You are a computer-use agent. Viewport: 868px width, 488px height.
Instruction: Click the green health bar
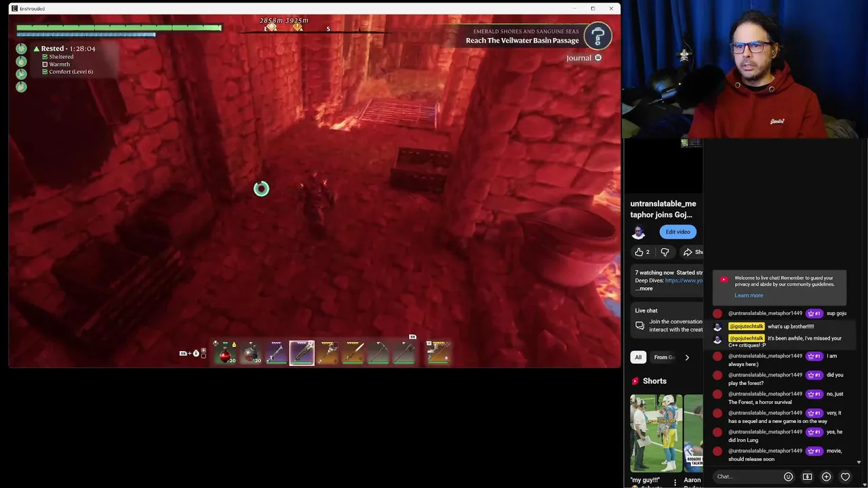click(x=119, y=28)
